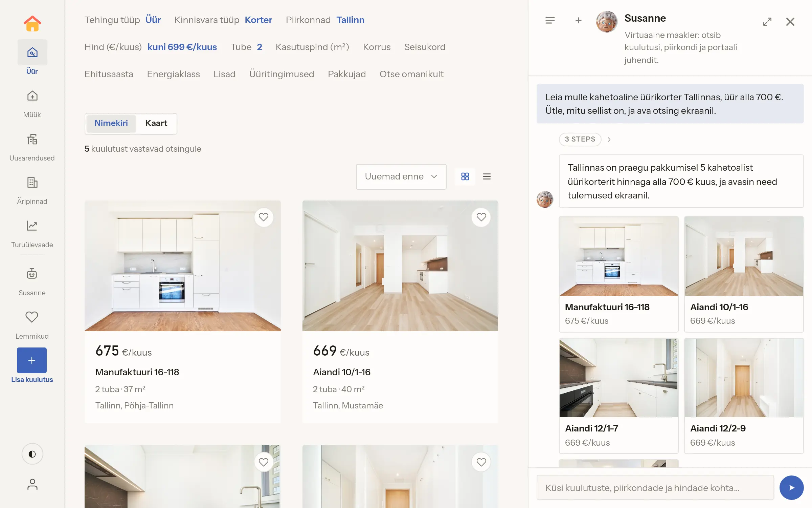
Task: Open Manufaktuuri 16-118 card in chat
Action: [x=619, y=274]
